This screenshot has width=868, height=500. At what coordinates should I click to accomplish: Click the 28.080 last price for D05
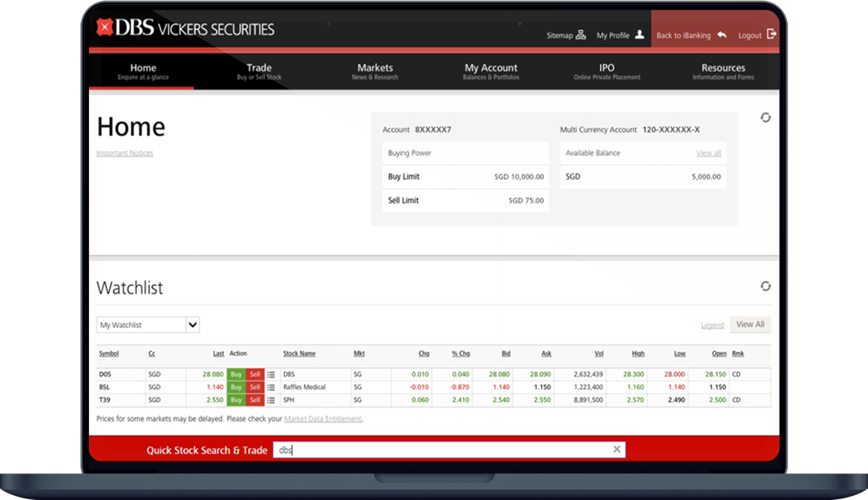tap(213, 374)
